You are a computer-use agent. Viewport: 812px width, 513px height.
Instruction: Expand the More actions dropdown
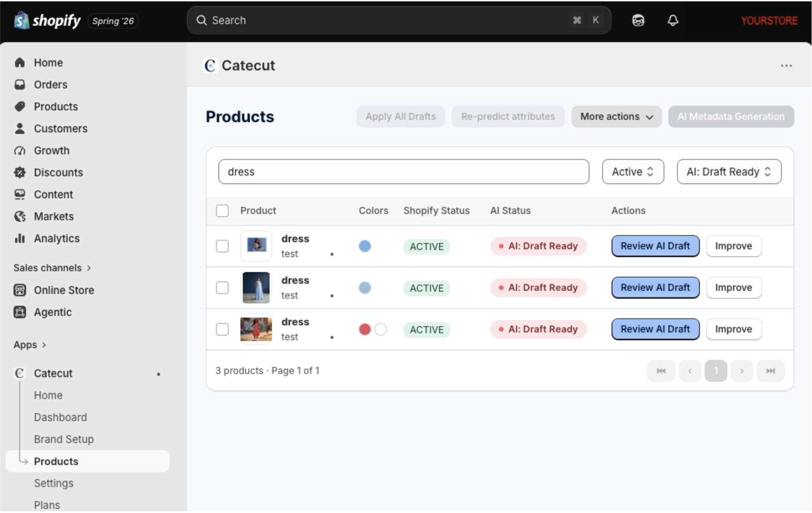tap(616, 117)
